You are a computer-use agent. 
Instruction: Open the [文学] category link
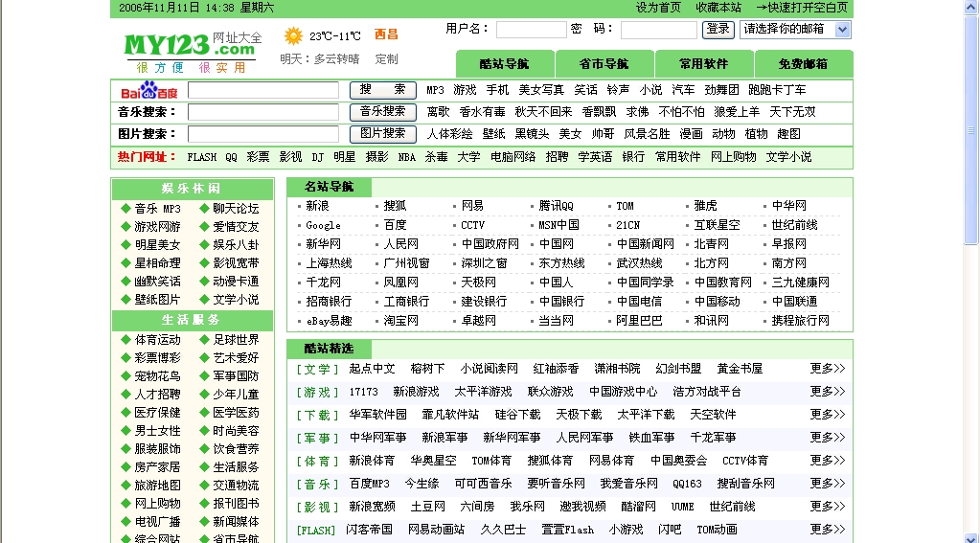pyautogui.click(x=317, y=370)
